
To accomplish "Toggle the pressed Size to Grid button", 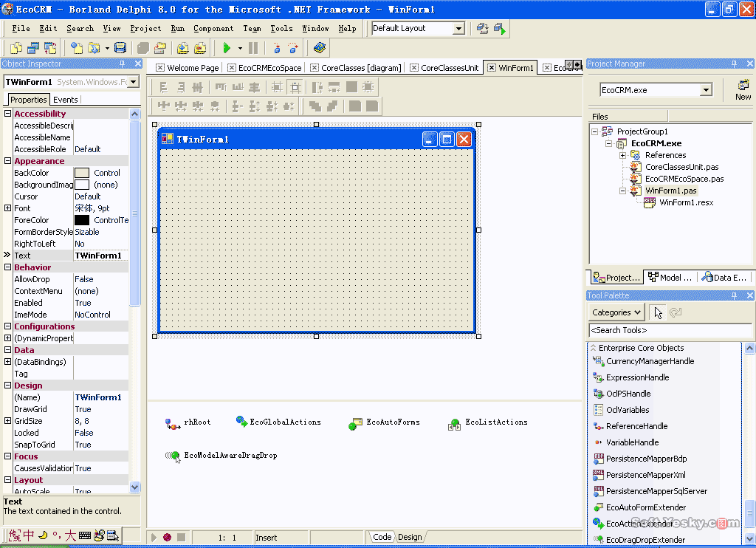I will click(295, 87).
